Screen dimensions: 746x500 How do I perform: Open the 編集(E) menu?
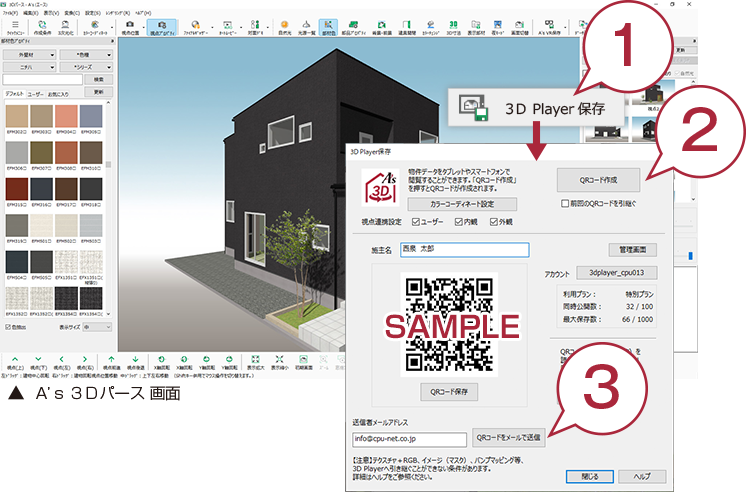click(x=31, y=13)
